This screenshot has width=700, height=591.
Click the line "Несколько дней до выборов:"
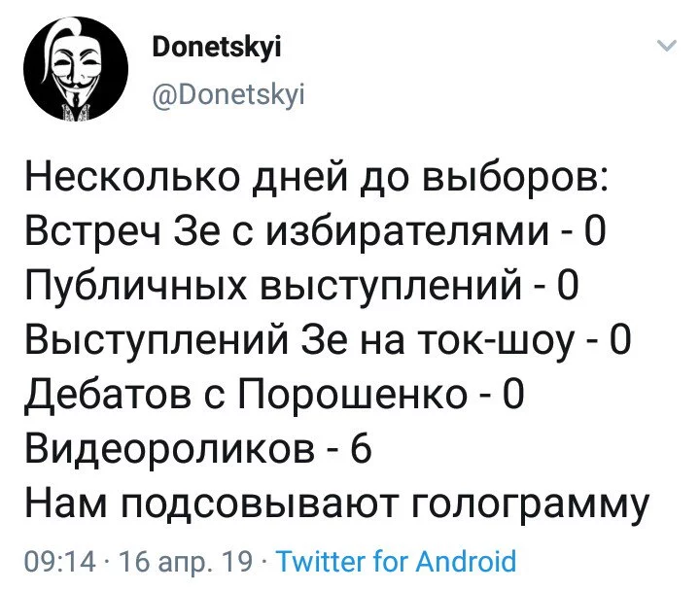tap(318, 183)
